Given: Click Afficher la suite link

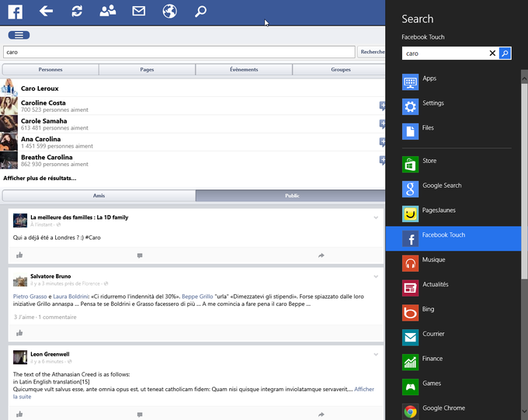Looking at the screenshot, I should [364, 389].
